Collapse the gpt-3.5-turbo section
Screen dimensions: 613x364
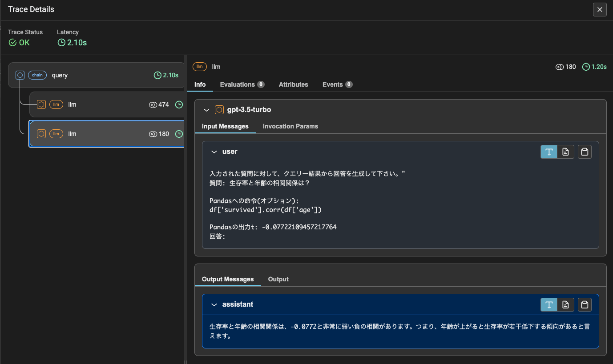[x=206, y=110]
